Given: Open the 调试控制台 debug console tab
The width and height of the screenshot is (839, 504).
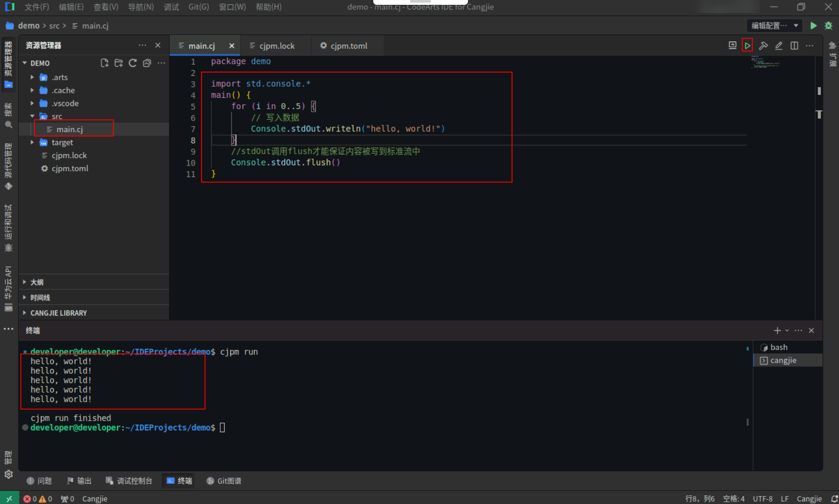Looking at the screenshot, I should pyautogui.click(x=129, y=481).
